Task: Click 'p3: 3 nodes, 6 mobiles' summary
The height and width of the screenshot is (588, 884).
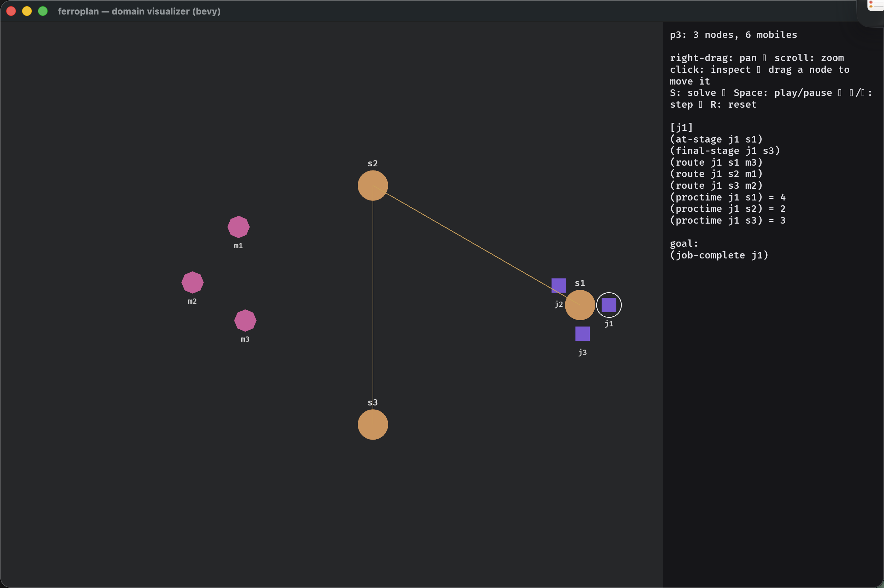Action: coord(733,35)
